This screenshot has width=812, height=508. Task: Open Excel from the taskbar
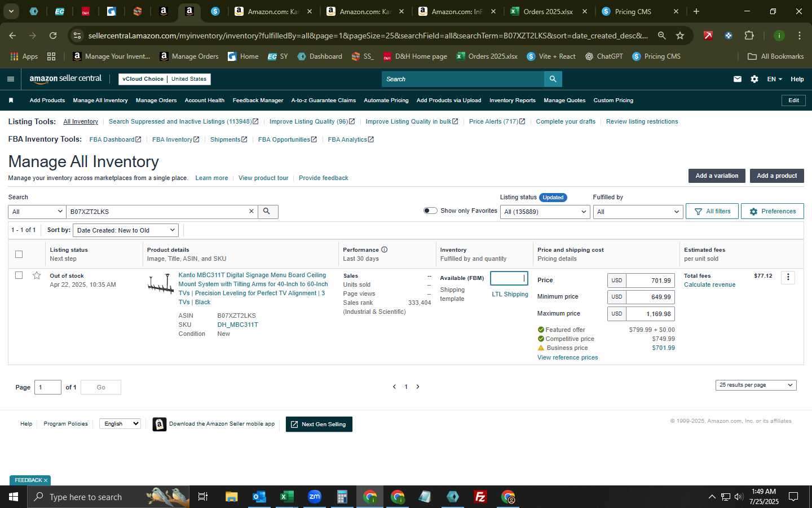286,497
